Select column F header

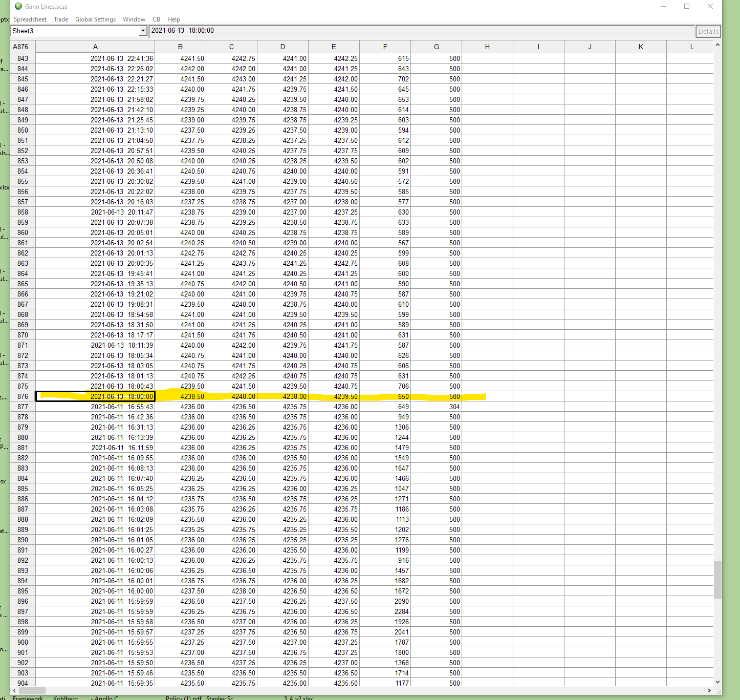click(385, 47)
